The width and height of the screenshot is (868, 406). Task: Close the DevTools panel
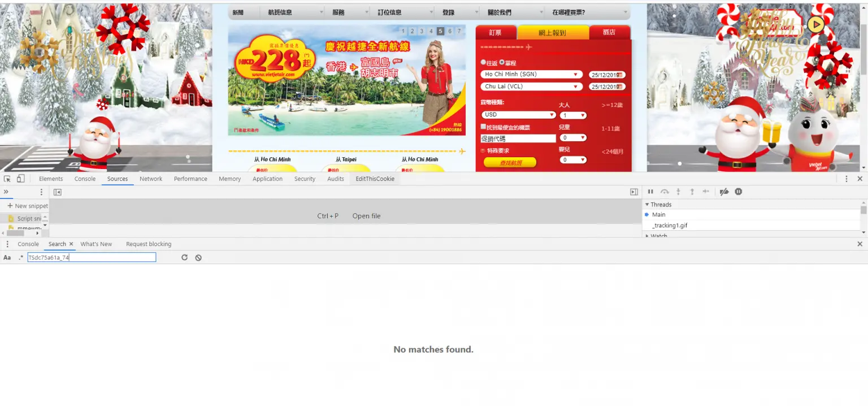click(860, 179)
